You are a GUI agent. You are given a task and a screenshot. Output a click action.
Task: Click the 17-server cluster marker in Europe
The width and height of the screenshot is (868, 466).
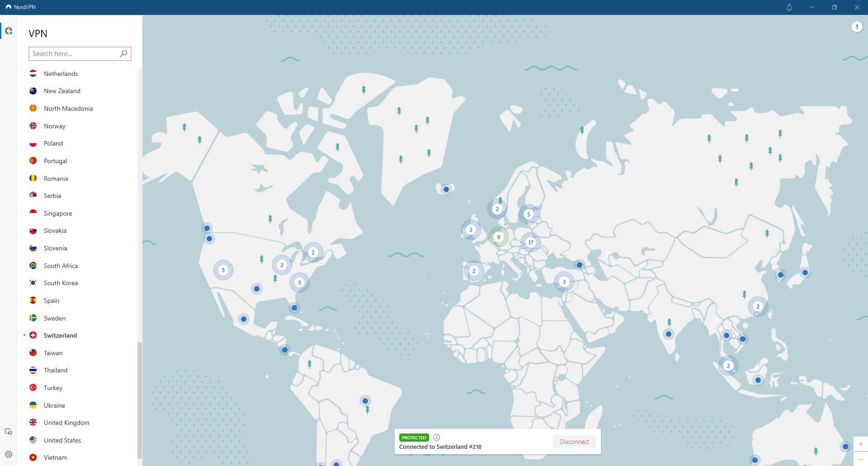[531, 242]
